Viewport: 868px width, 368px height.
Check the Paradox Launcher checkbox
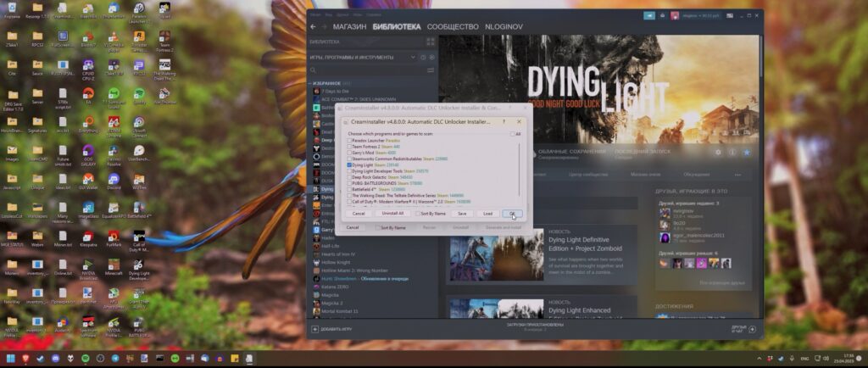(x=349, y=141)
